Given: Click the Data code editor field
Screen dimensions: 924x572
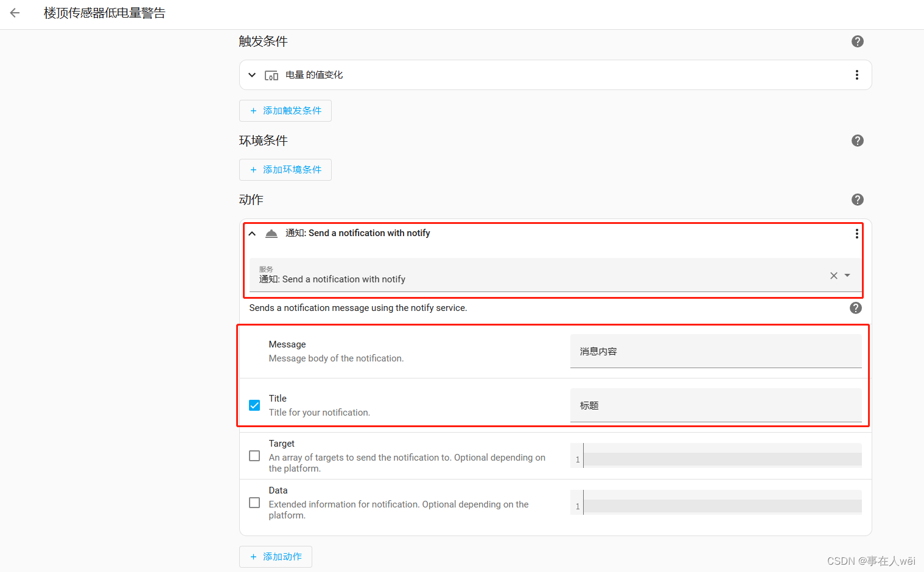Looking at the screenshot, I should pyautogui.click(x=716, y=503).
